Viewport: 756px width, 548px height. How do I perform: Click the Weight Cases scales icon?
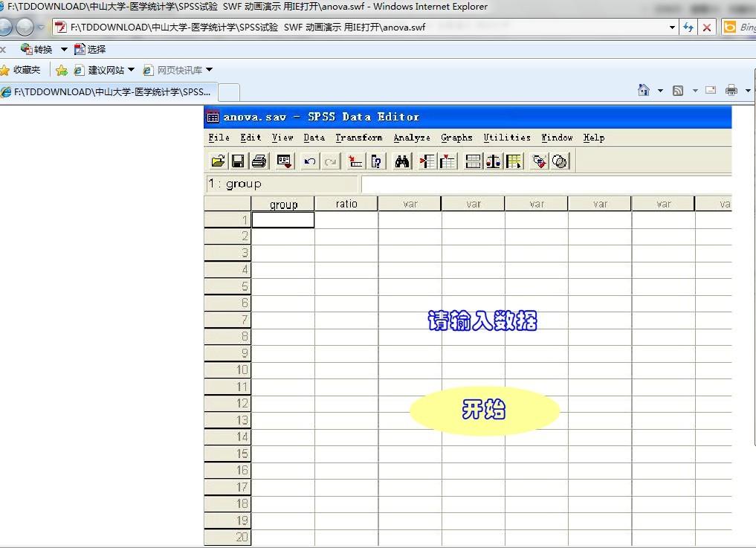point(494,161)
